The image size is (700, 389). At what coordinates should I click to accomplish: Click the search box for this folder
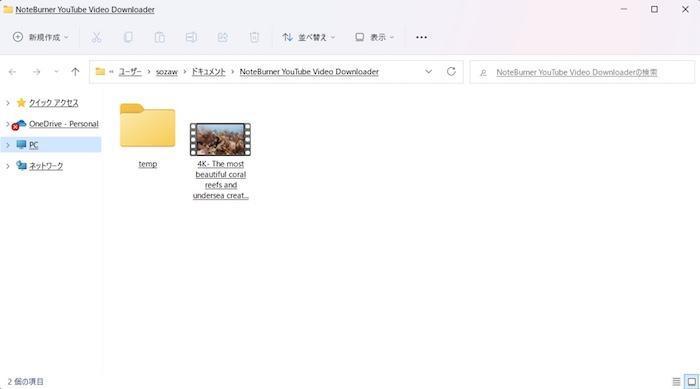[582, 72]
